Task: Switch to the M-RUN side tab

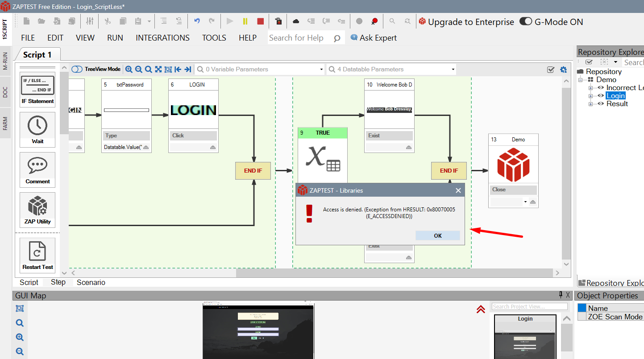Action: point(5,60)
